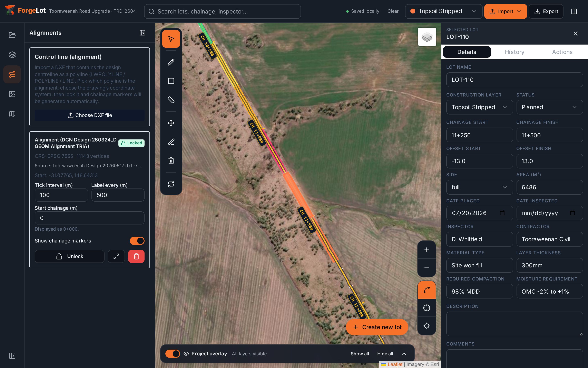Open the alignments sidebar icon
This screenshot has width=588, height=368.
(x=12, y=74)
